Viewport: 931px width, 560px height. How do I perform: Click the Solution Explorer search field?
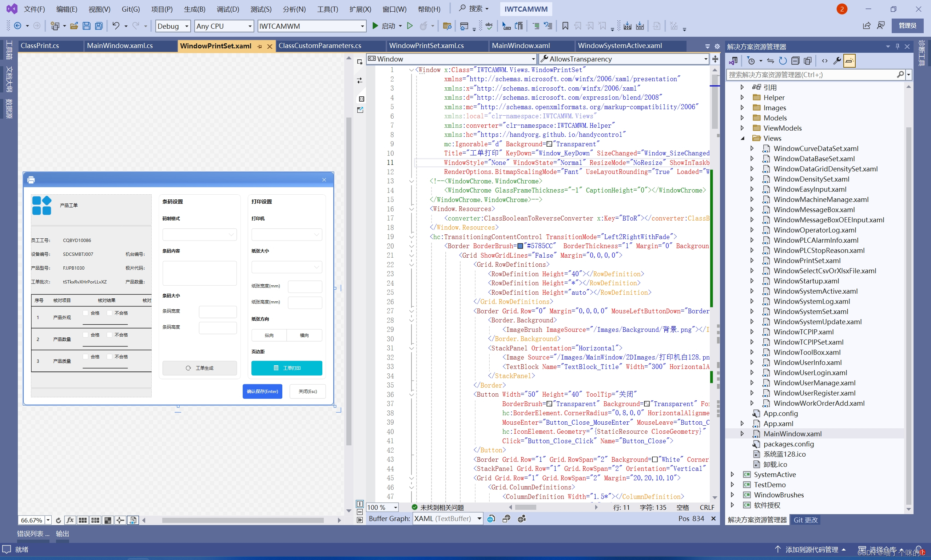[x=811, y=75]
